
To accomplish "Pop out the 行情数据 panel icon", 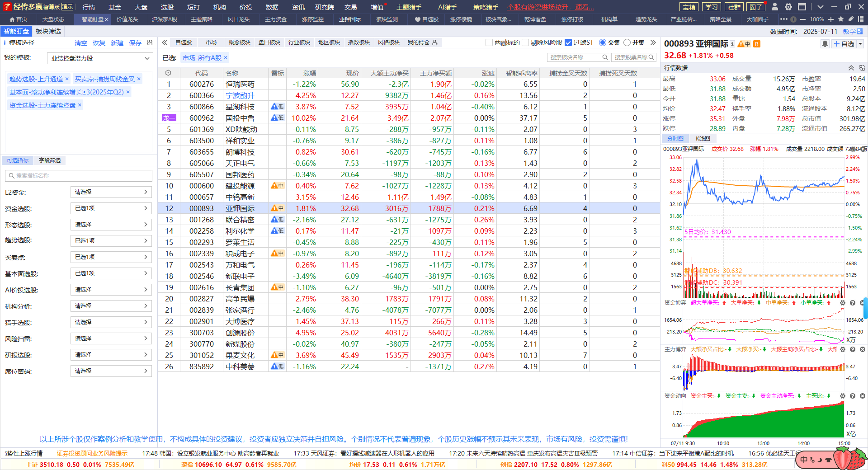I will (862, 68).
